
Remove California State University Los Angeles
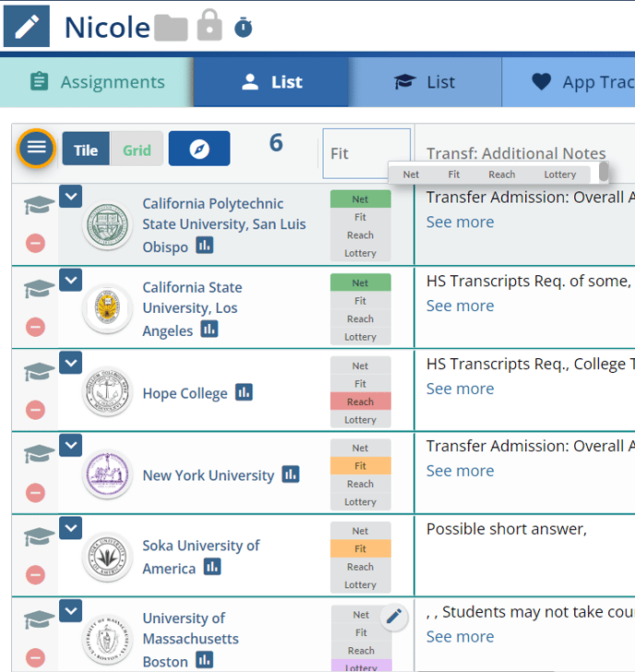(36, 327)
